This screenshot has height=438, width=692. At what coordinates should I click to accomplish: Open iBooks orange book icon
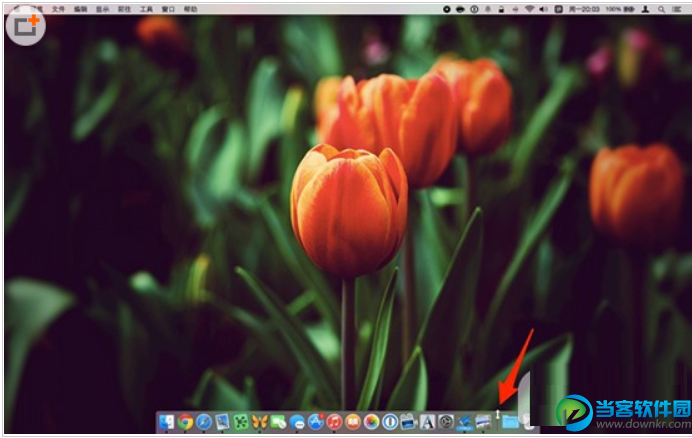click(x=353, y=422)
